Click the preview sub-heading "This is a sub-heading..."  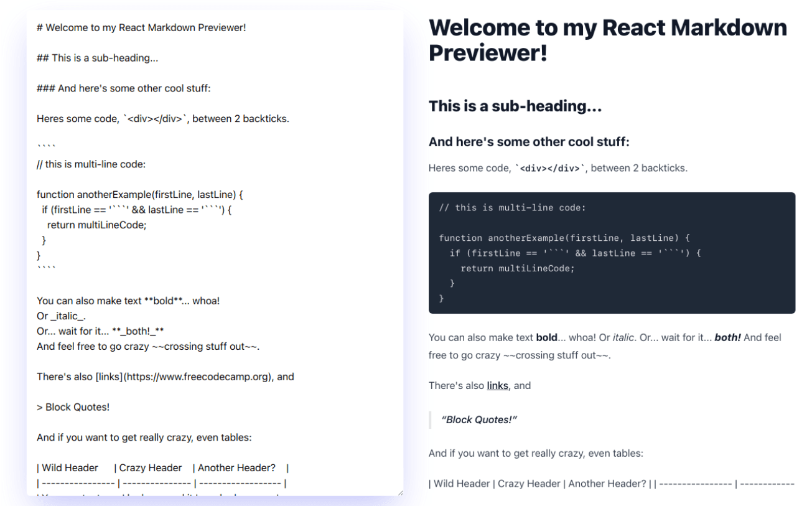515,106
